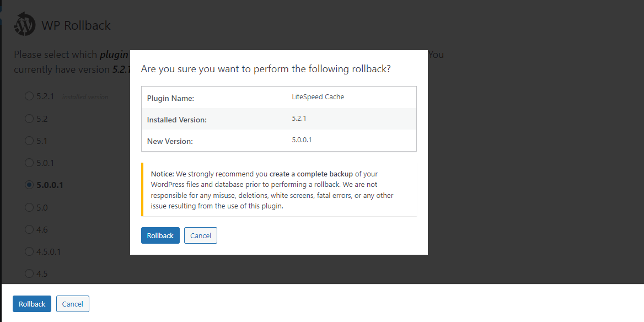Pick the 4.5 version radio option
The width and height of the screenshot is (644, 322).
coord(29,273)
